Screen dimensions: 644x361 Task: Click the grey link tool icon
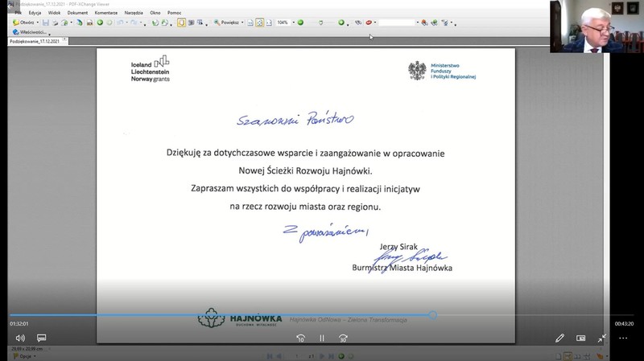[358, 23]
